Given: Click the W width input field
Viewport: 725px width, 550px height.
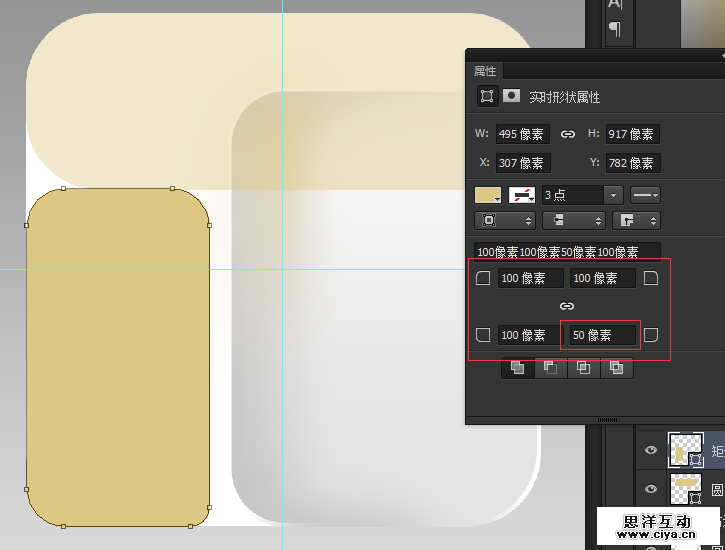Looking at the screenshot, I should 522,134.
